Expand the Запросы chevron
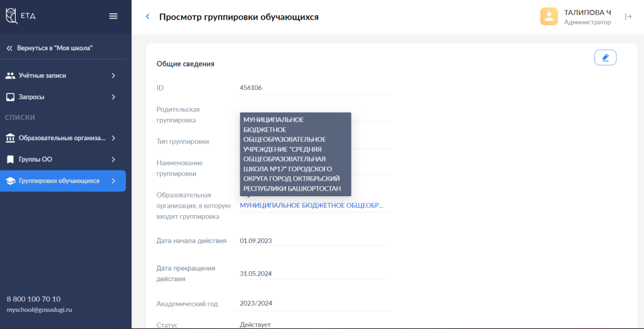The width and height of the screenshot is (644, 329). (113, 98)
